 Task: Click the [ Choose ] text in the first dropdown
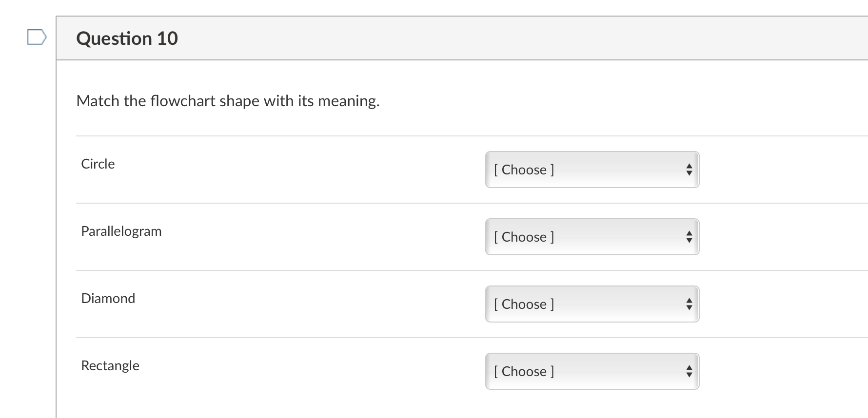coord(524,170)
